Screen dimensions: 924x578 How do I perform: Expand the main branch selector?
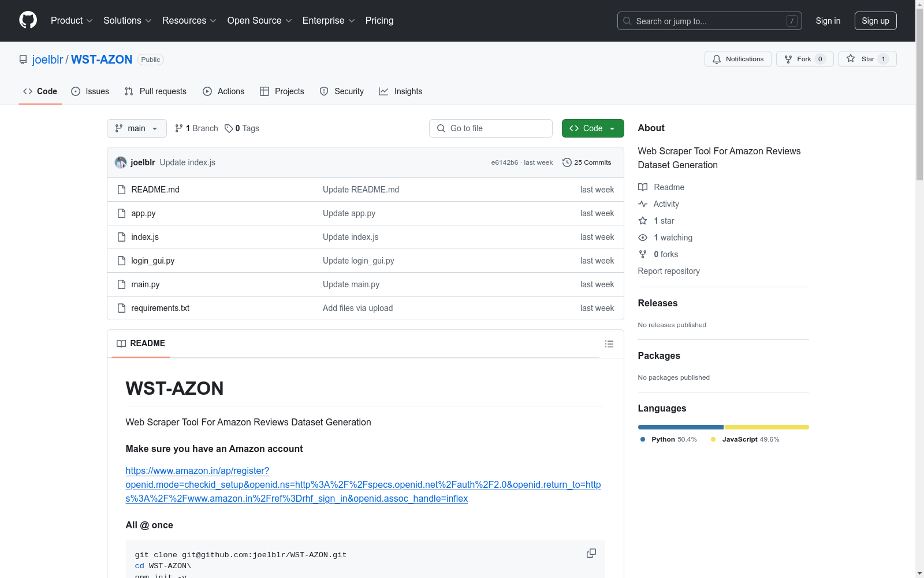pyautogui.click(x=136, y=128)
